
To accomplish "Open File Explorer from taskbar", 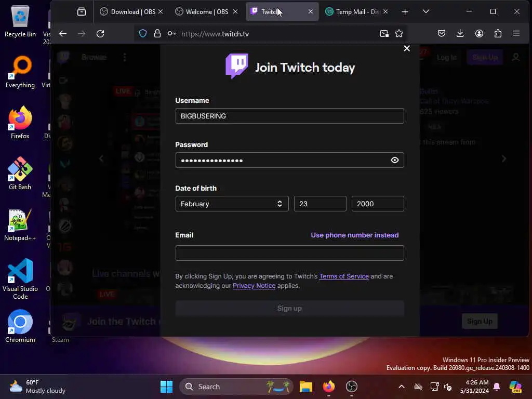I will [305, 387].
